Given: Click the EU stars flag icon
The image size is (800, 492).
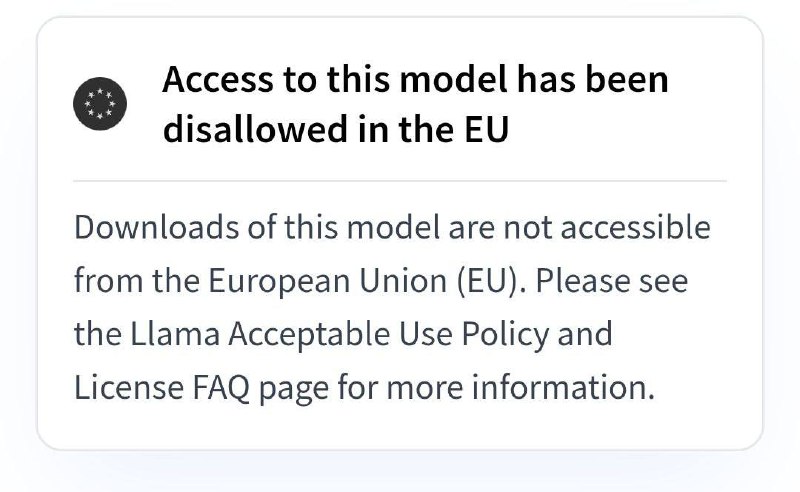Looking at the screenshot, I should 100,104.
